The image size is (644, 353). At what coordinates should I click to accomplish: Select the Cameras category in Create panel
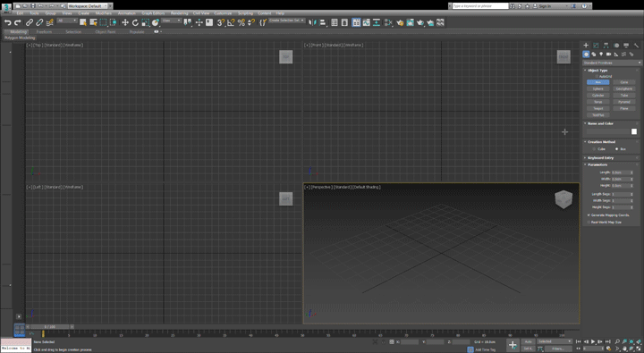[x=609, y=55]
